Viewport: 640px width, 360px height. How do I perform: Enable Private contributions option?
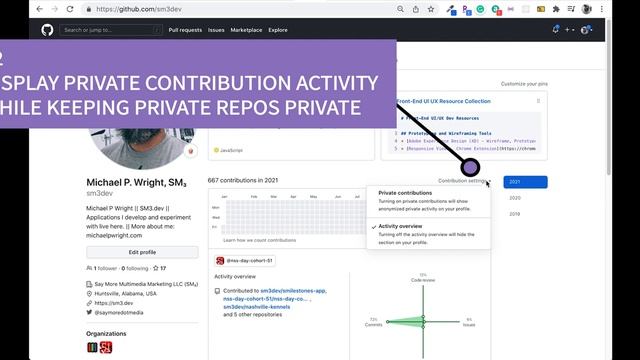[x=429, y=201]
